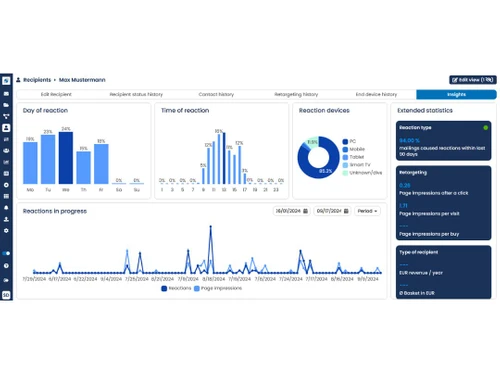
Task: Click the person icon beside Recipients breadcrumb
Action: click(x=18, y=80)
